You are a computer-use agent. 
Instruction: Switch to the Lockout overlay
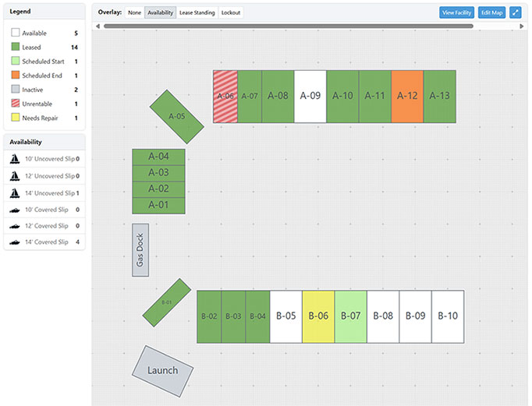(231, 12)
